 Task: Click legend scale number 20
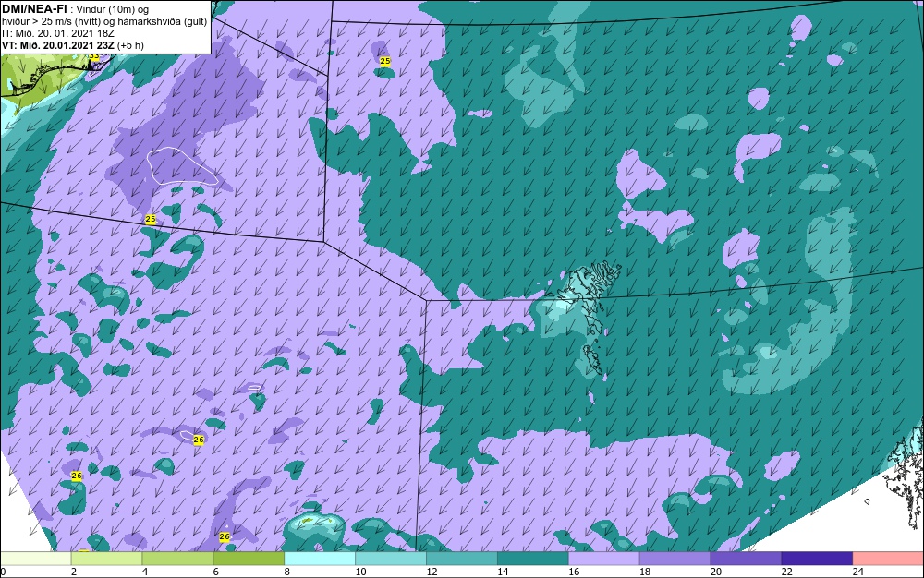pos(715,572)
